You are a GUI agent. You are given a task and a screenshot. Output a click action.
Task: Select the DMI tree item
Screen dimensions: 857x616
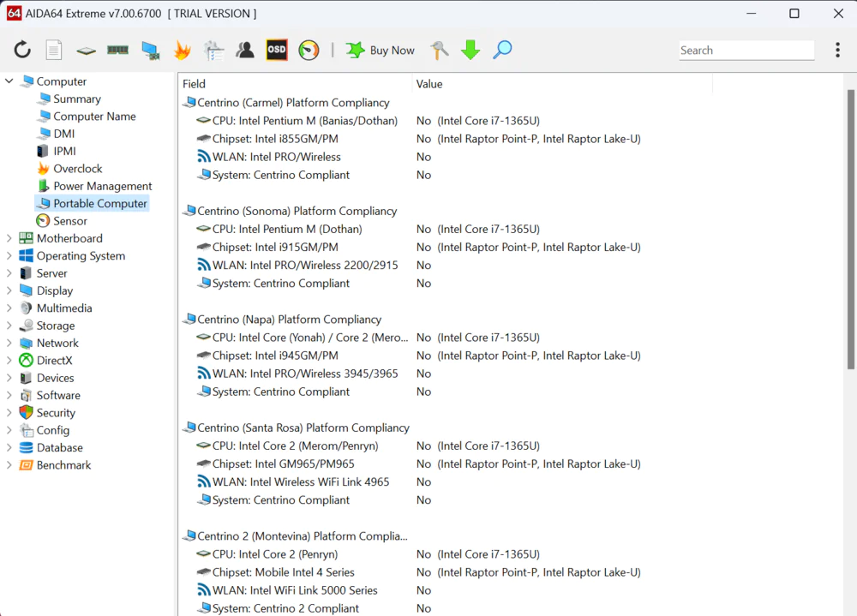point(64,134)
